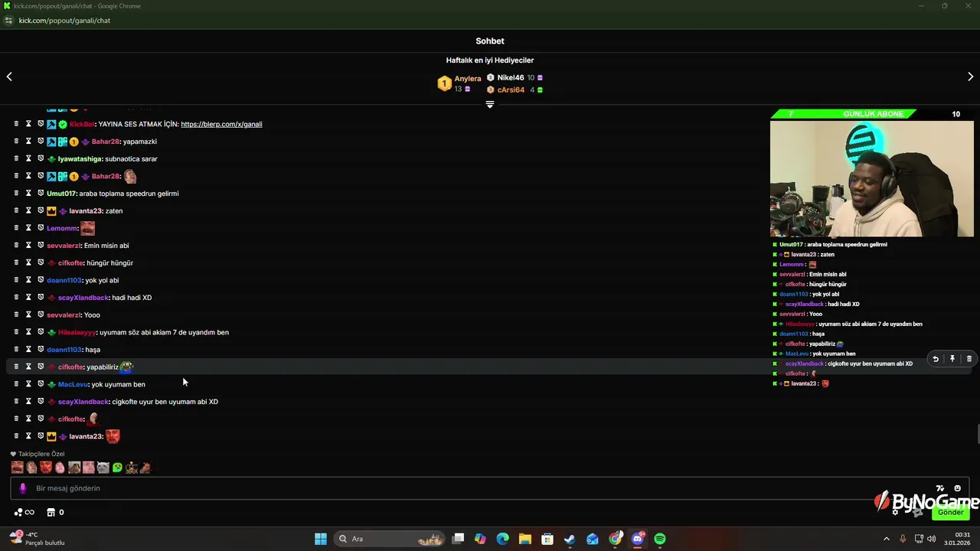This screenshot has height=551, width=980.
Task: Go to previous leaderboard with left arrow
Action: point(9,77)
